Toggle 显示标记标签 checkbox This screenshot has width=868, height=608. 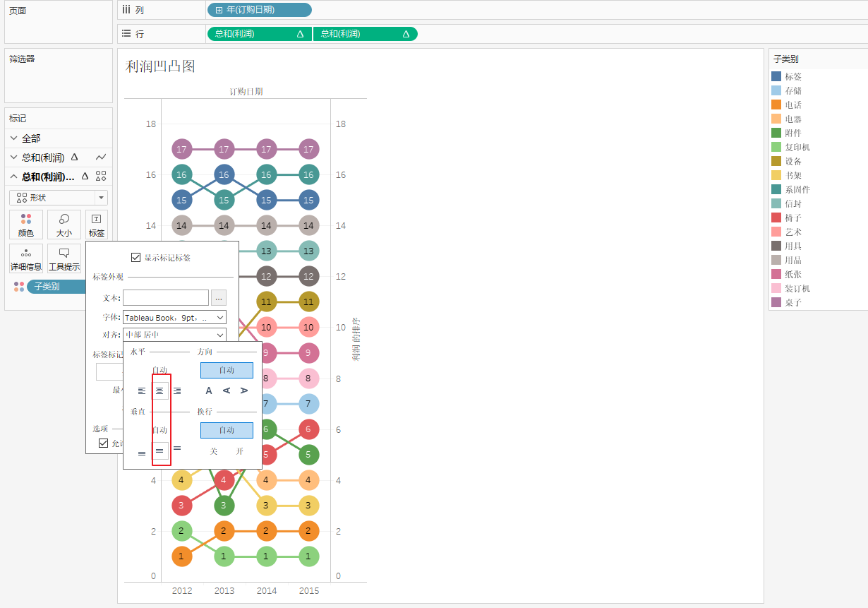[136, 258]
